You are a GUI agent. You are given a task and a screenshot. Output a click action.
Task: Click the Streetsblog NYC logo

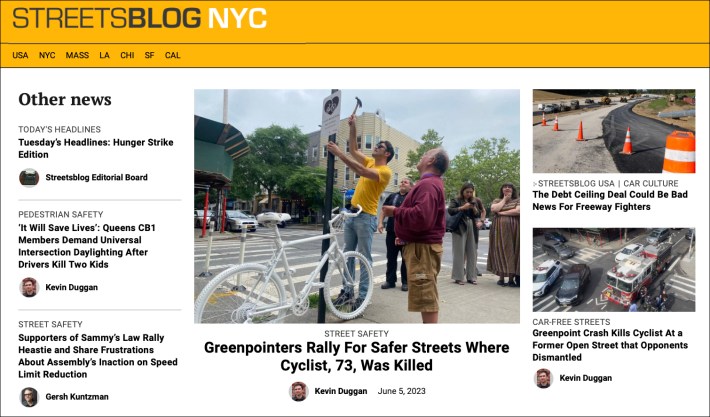coord(139,18)
